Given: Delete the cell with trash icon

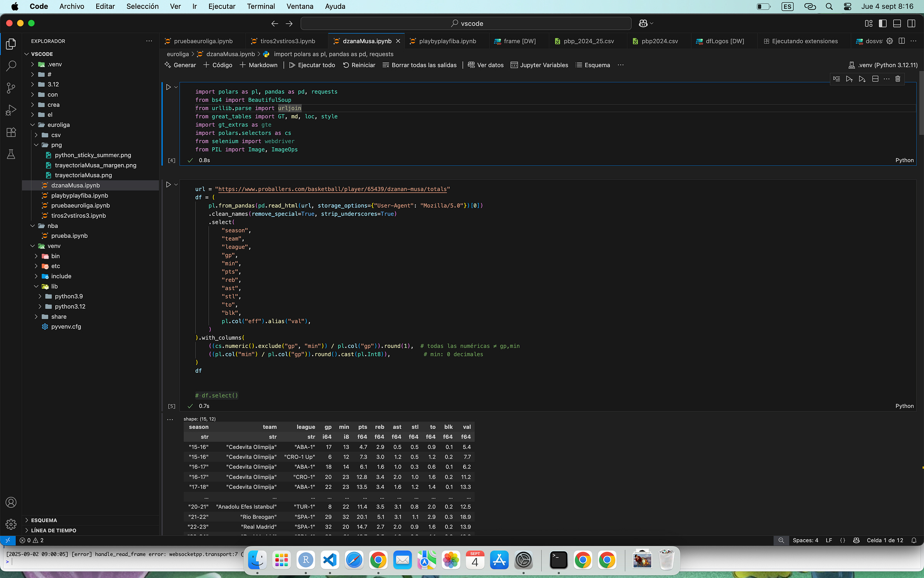Looking at the screenshot, I should click(897, 79).
